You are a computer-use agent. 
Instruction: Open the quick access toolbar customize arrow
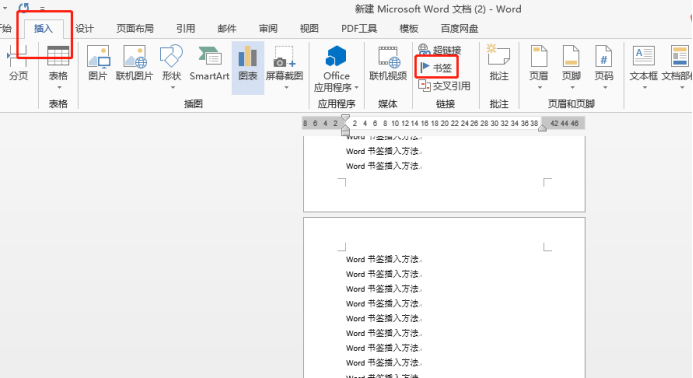[42, 8]
